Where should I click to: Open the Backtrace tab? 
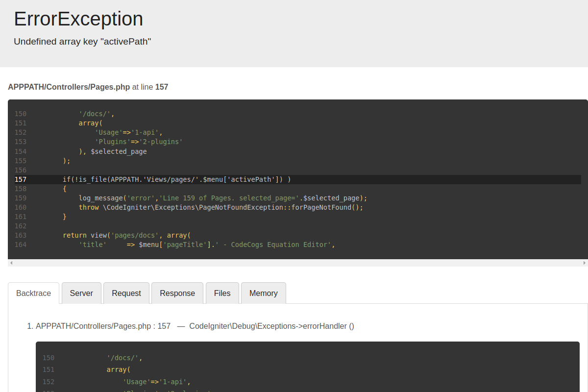click(34, 293)
